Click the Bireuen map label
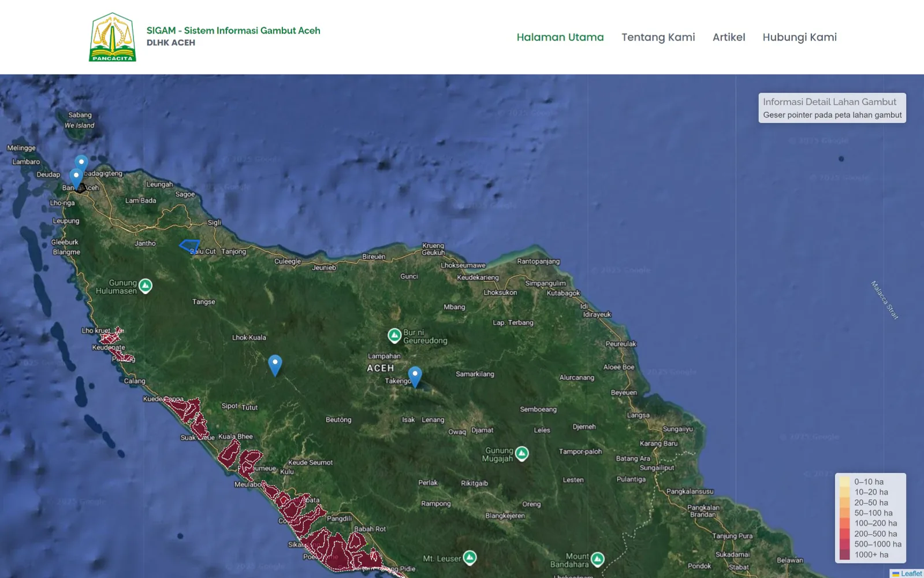The width and height of the screenshot is (924, 578). (x=374, y=257)
